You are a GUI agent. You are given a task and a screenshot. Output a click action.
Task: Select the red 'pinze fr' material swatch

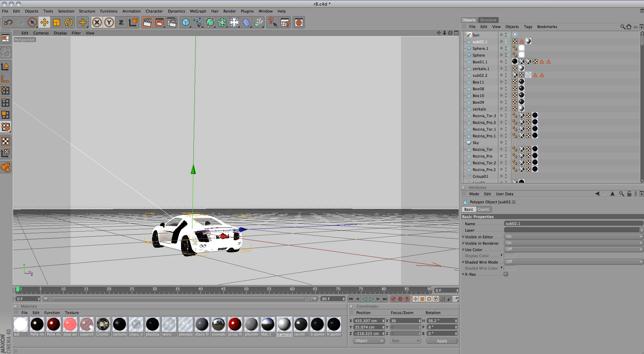(x=235, y=324)
